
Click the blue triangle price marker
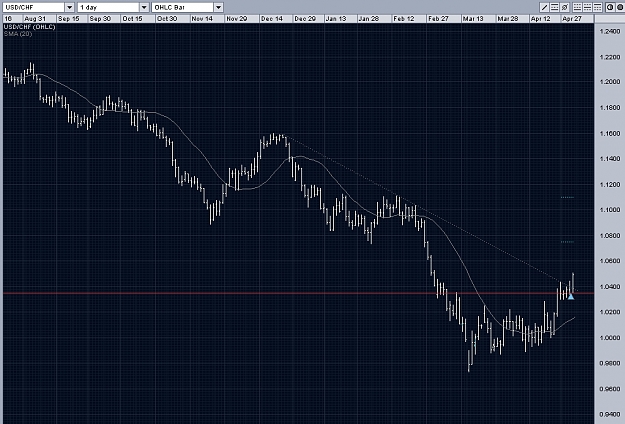[x=571, y=296]
